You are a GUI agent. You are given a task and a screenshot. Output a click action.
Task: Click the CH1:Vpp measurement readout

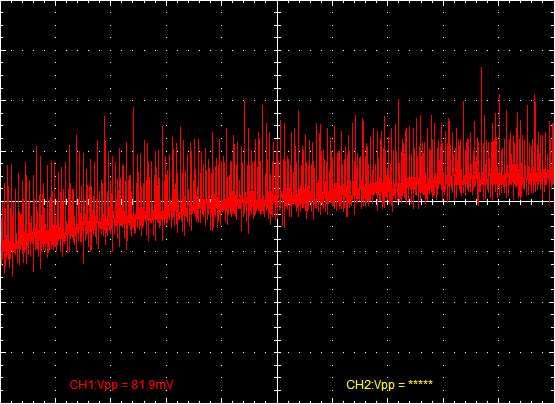pyautogui.click(x=122, y=385)
